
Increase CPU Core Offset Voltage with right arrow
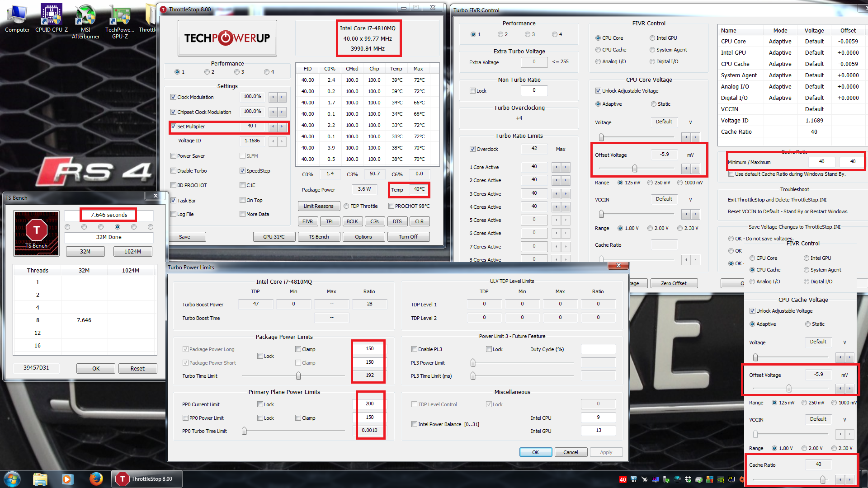click(x=695, y=169)
